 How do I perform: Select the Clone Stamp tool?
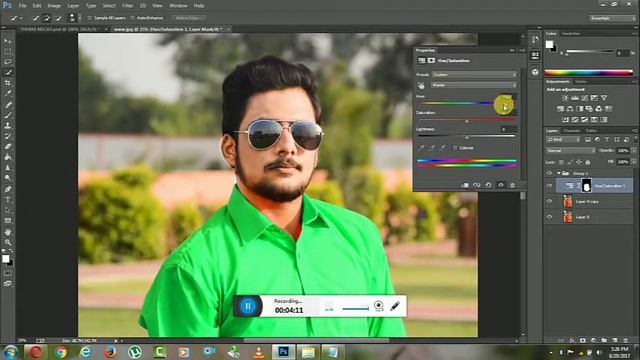tap(8, 126)
